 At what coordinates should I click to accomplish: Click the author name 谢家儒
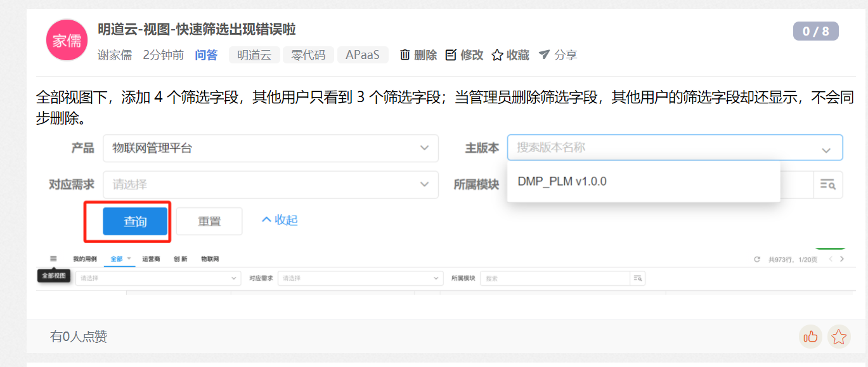[115, 55]
